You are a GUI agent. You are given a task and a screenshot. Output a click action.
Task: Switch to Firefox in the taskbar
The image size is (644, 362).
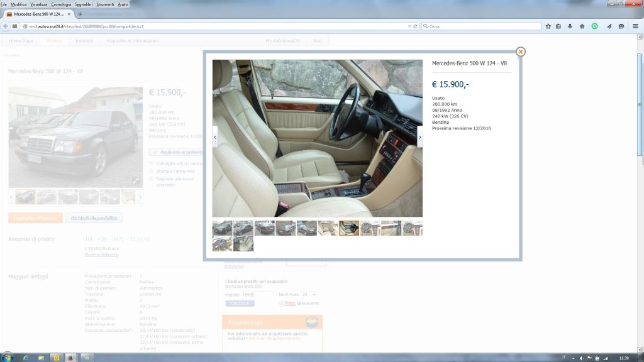tap(70, 358)
